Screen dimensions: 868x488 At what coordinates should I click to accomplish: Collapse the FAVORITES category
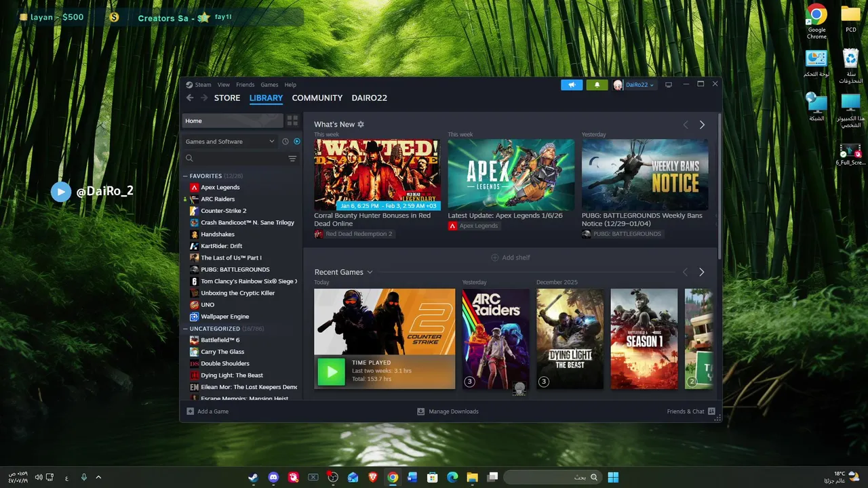pyautogui.click(x=185, y=176)
